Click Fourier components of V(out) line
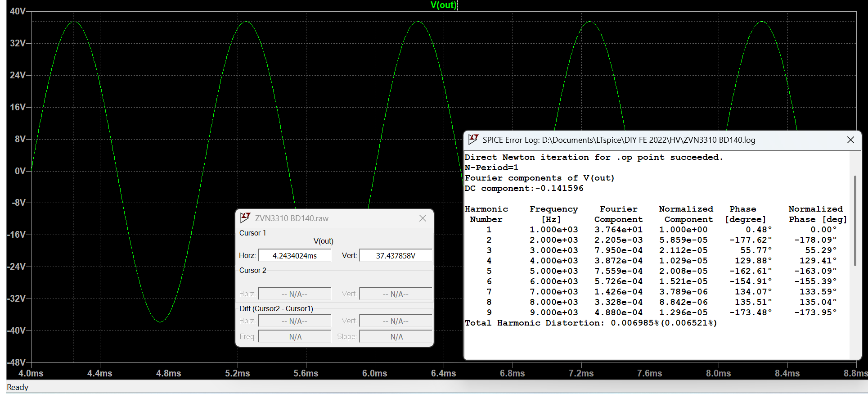 click(540, 178)
